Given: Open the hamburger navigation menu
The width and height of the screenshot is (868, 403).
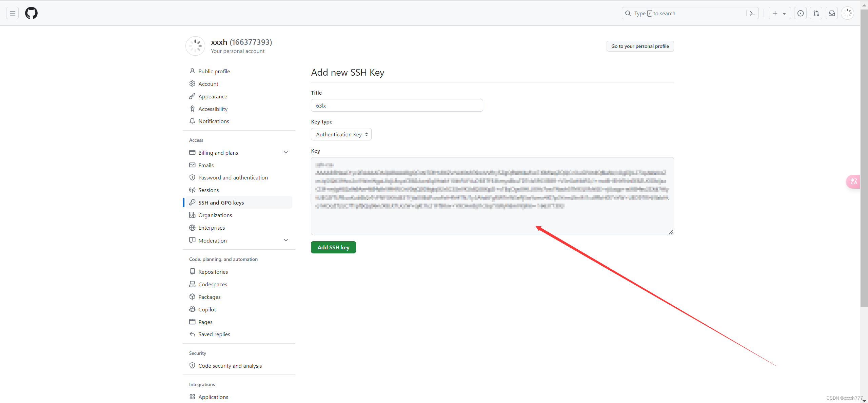Looking at the screenshot, I should coord(13,13).
